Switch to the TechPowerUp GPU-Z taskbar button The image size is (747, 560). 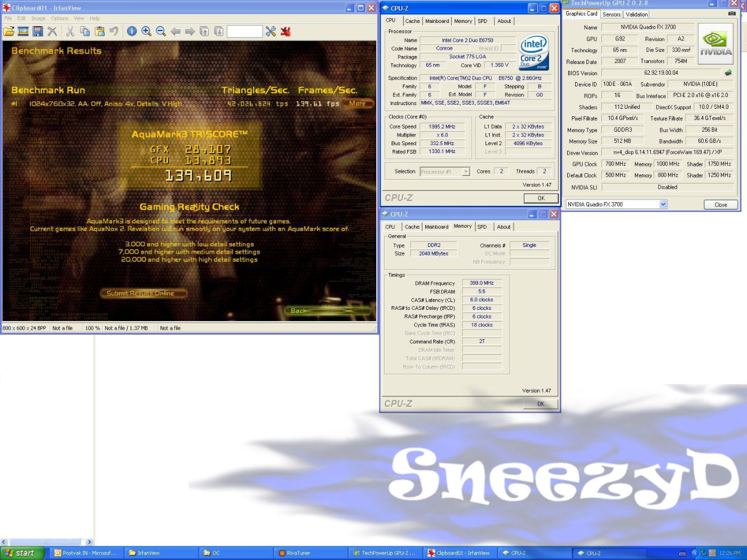tap(386, 553)
